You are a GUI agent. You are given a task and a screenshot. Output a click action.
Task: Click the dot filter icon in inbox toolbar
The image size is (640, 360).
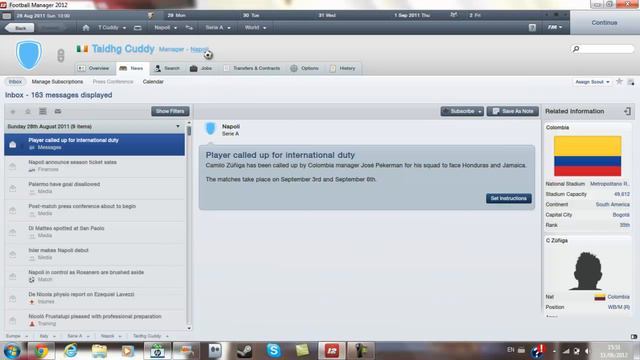(x=13, y=111)
